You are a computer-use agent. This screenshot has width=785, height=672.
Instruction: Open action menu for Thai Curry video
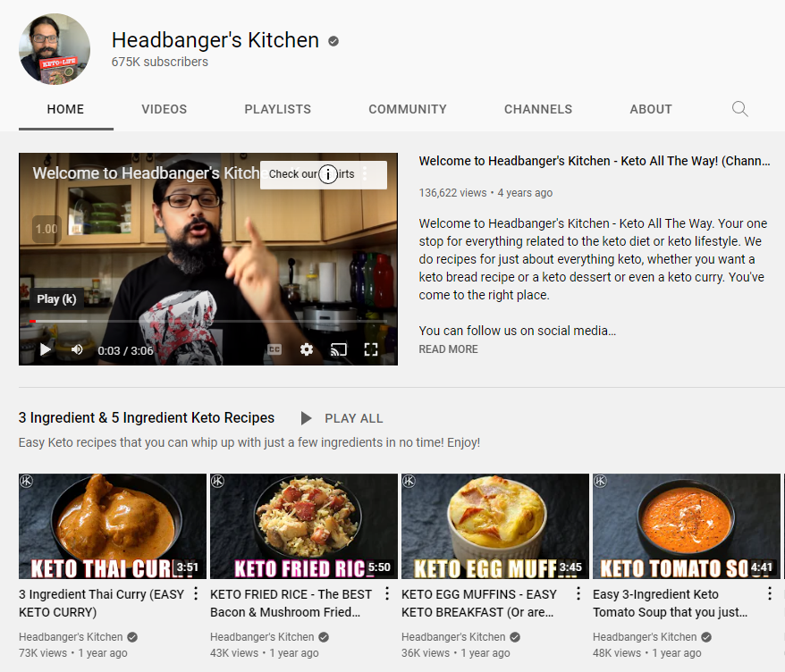click(x=196, y=593)
